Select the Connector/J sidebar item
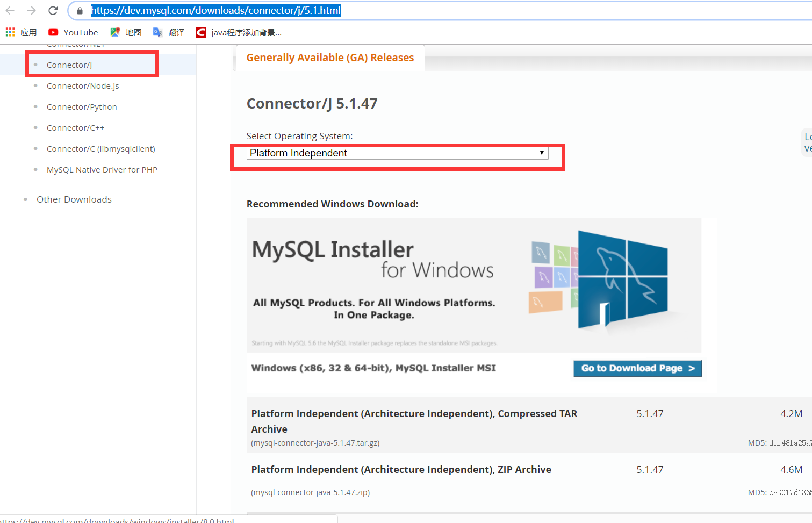 tap(69, 65)
